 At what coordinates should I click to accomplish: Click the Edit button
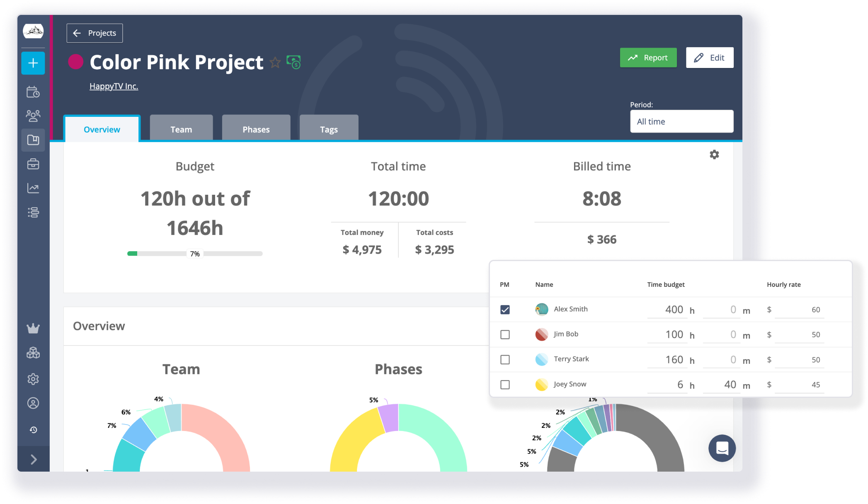click(x=710, y=57)
